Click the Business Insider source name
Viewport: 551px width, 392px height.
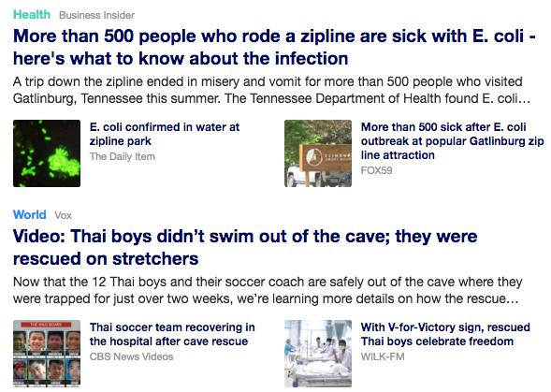click(96, 16)
